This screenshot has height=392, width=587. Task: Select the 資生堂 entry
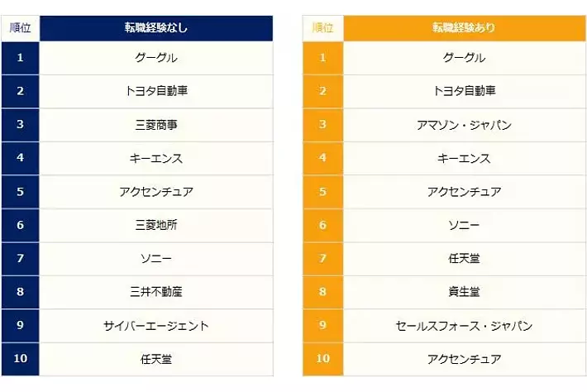pyautogui.click(x=463, y=292)
